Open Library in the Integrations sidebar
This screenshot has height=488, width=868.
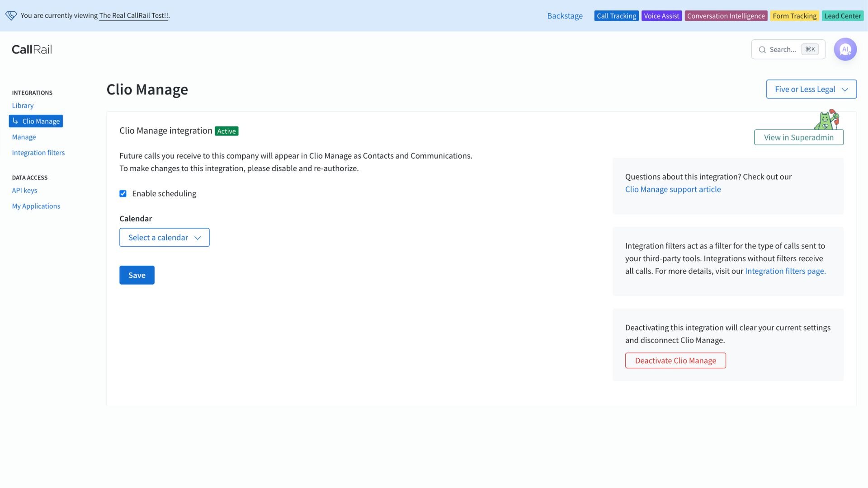tap(23, 105)
